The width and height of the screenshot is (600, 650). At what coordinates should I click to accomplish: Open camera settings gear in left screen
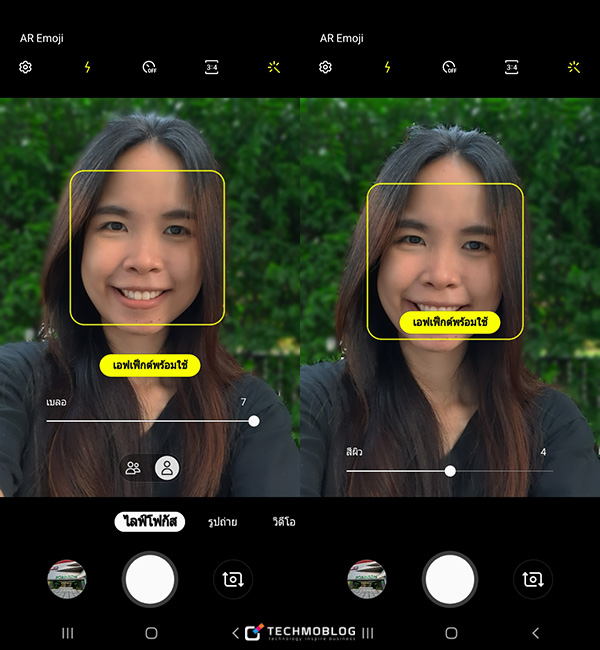click(26, 68)
